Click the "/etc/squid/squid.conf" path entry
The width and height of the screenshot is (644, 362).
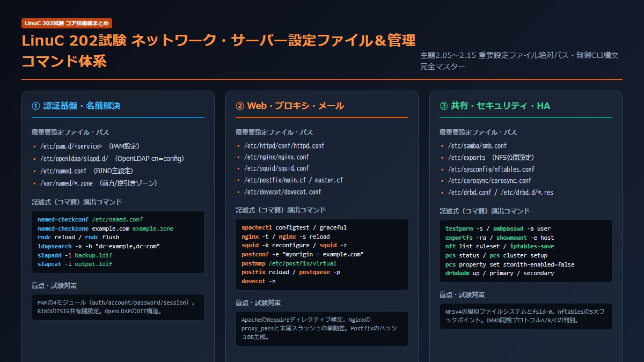[276, 168]
